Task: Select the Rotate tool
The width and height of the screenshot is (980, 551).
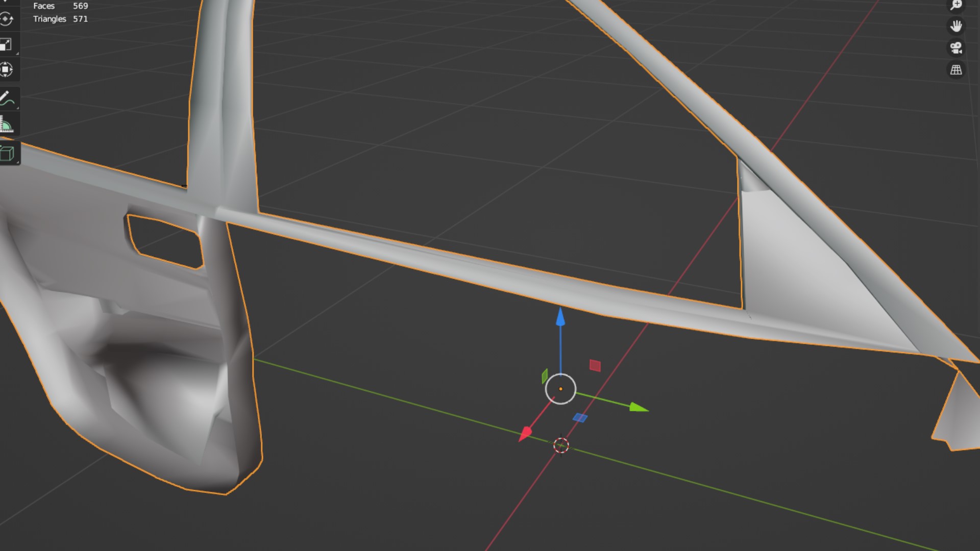Action: tap(6, 19)
